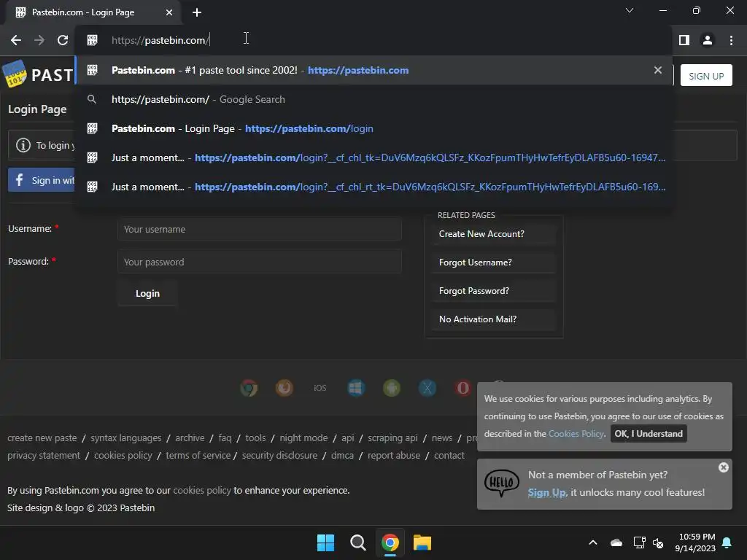This screenshot has width=747, height=560.
Task: Click the HELLO speech bubble icon
Action: coord(502,483)
